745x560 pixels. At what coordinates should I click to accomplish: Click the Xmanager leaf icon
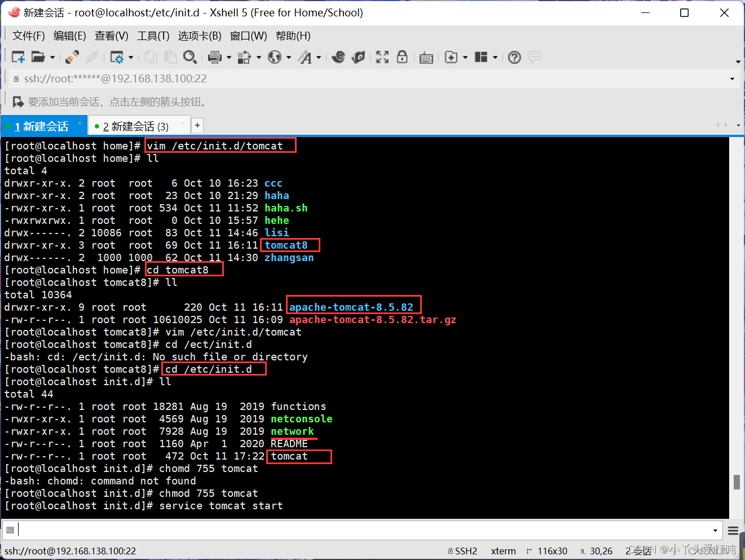point(358,57)
